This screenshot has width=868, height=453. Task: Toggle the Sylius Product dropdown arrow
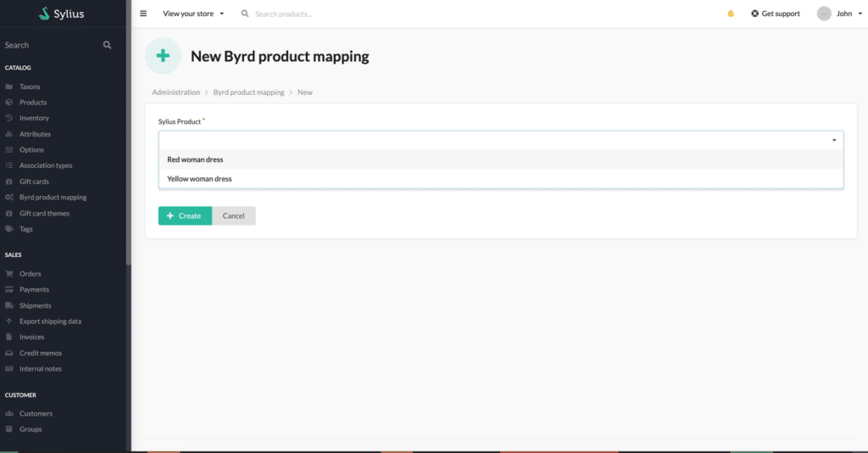pos(834,140)
